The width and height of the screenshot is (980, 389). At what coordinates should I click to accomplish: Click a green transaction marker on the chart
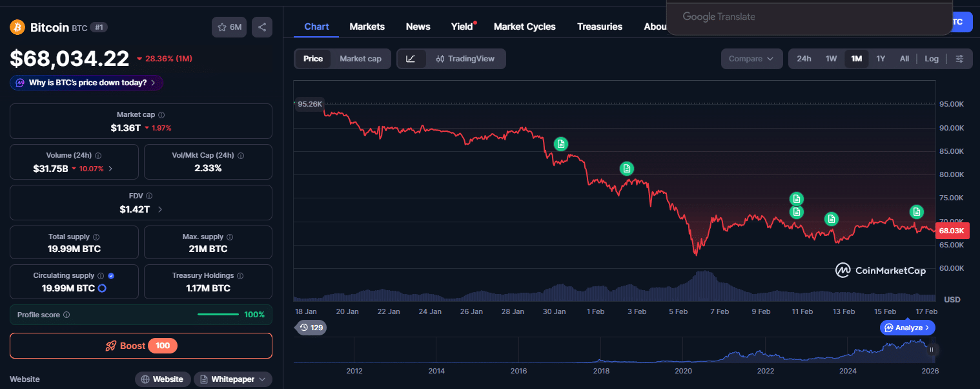coord(560,143)
